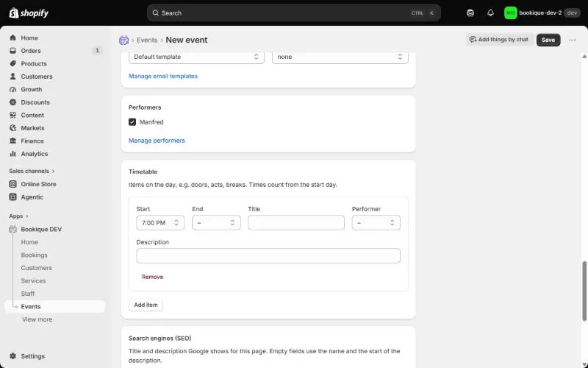The width and height of the screenshot is (588, 368).
Task: Open Services under Bookique DEV
Action: click(x=33, y=281)
